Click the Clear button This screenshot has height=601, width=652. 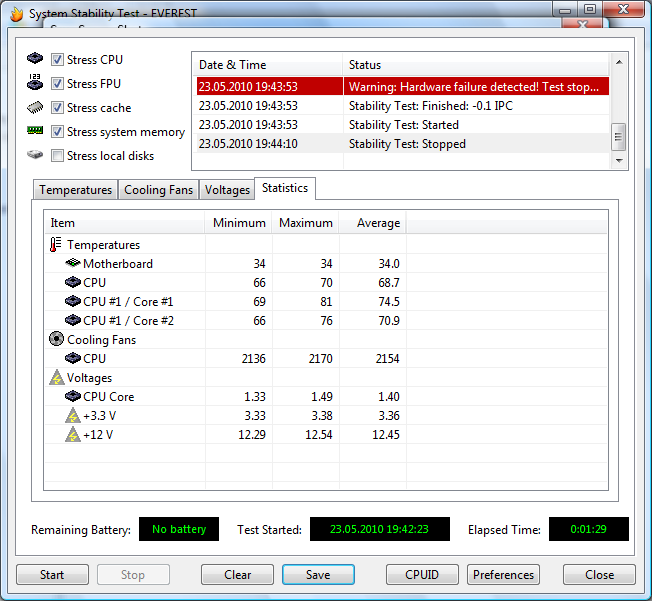coord(237,574)
